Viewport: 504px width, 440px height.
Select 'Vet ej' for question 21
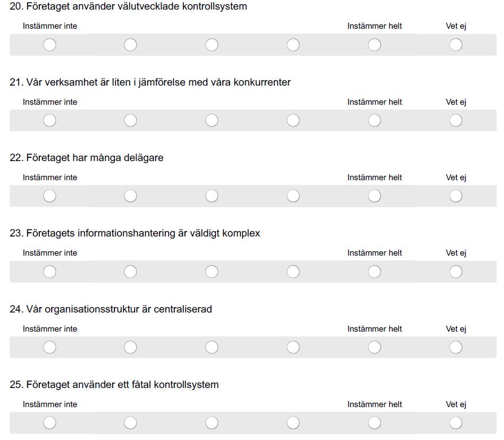456,121
